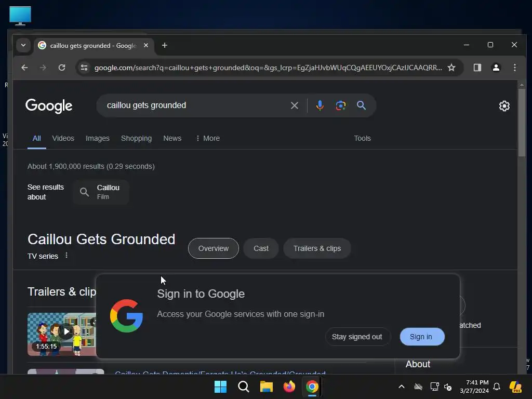
Task: Go back to the previous page
Action: click(x=24, y=68)
